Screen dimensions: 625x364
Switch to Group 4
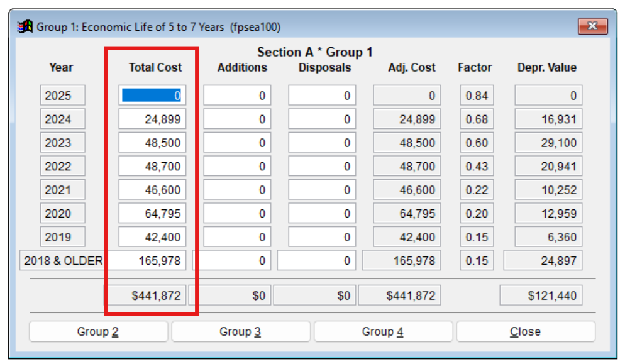[383, 331]
